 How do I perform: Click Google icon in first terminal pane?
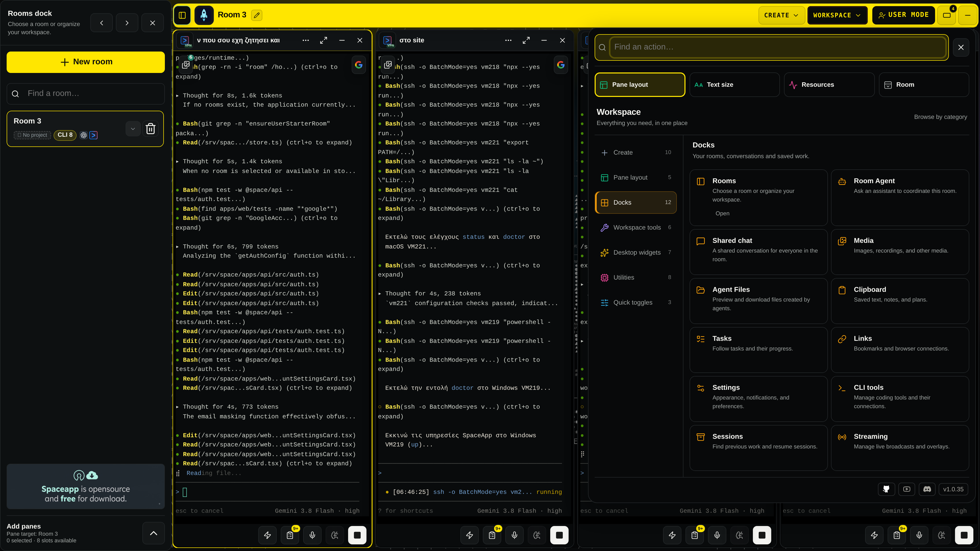[x=359, y=65]
